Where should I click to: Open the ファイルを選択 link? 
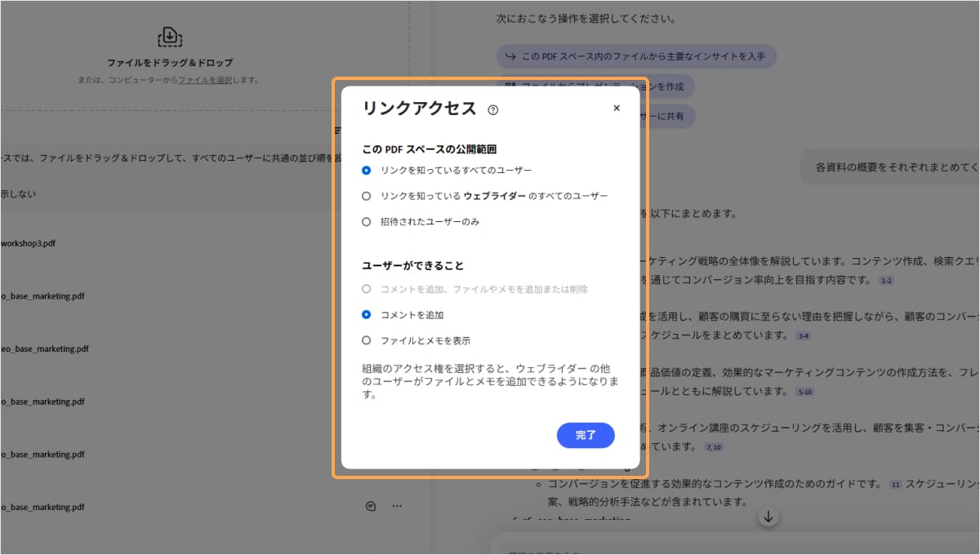click(x=205, y=80)
